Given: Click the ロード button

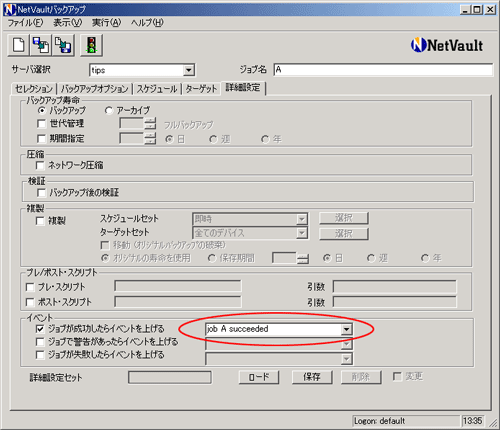Looking at the screenshot, I should pos(259,377).
